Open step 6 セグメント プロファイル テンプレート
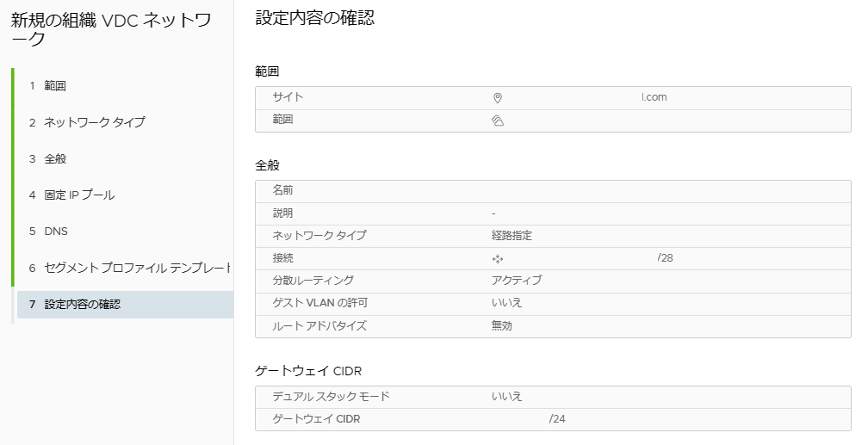This screenshot has width=868, height=445. point(137,268)
